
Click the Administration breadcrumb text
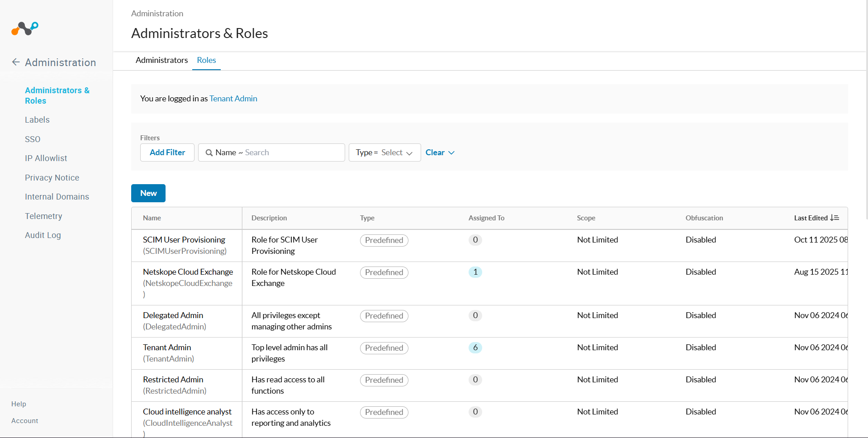[157, 14]
